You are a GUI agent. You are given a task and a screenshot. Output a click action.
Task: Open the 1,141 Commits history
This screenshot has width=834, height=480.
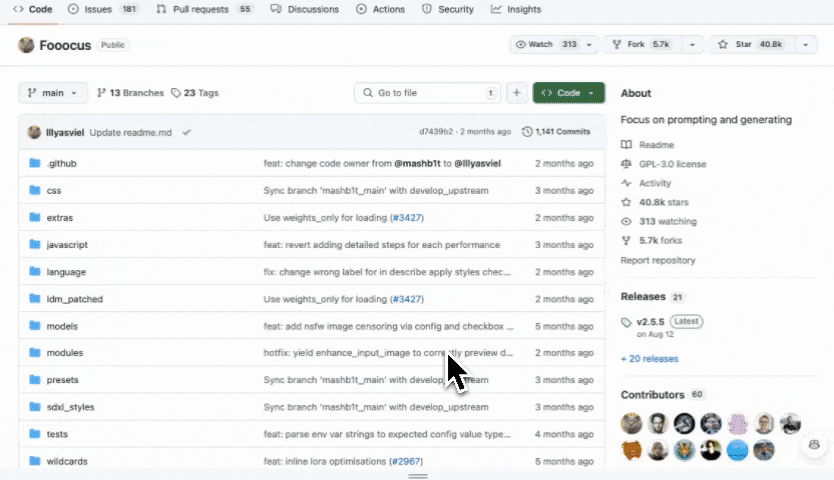coord(556,132)
